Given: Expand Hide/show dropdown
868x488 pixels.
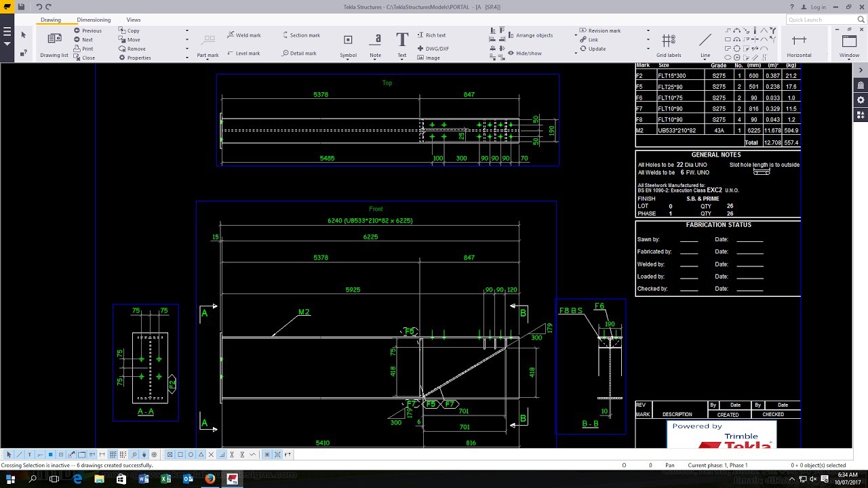Looking at the screenshot, I should 576,53.
